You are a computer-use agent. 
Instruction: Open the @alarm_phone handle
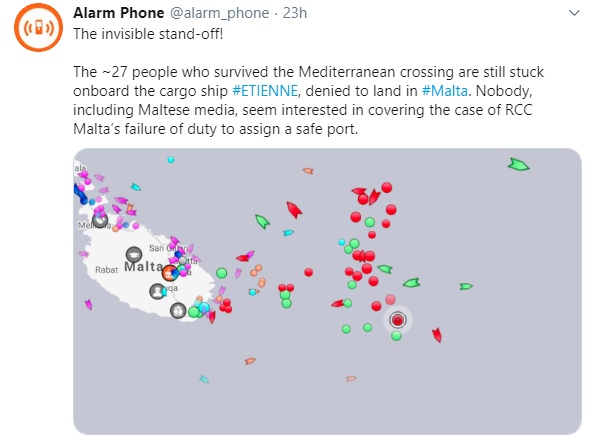tap(220, 13)
